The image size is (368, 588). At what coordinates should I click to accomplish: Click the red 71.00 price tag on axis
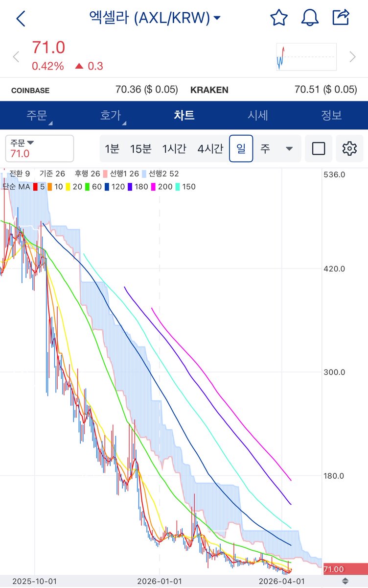click(x=345, y=569)
